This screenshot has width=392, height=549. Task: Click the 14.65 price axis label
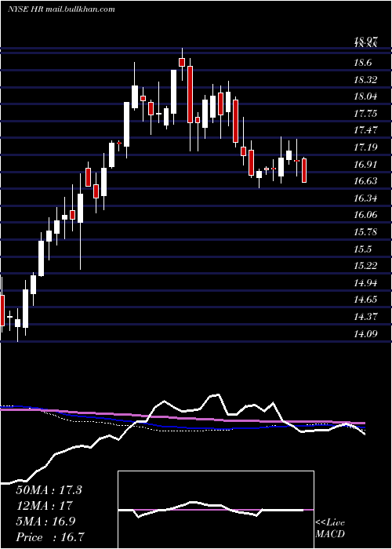tap(366, 300)
